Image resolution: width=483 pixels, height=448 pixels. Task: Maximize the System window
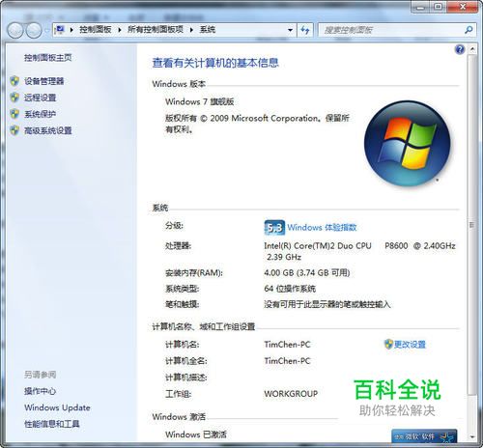[x=439, y=7]
